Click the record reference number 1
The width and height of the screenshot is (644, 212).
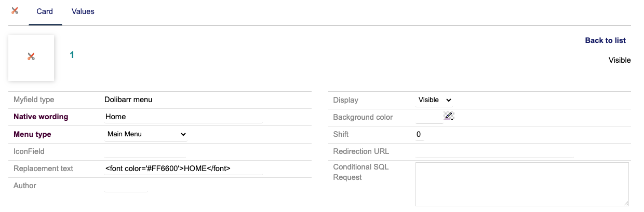[72, 55]
